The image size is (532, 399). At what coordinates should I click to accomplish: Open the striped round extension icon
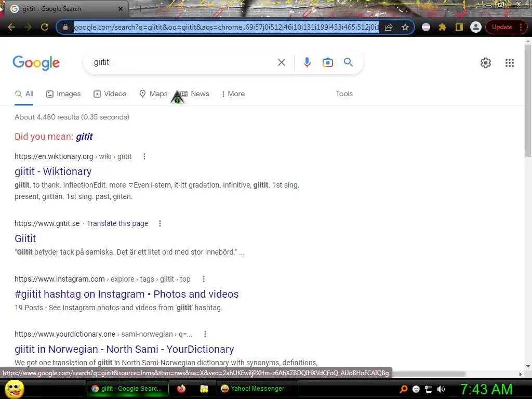pyautogui.click(x=426, y=27)
